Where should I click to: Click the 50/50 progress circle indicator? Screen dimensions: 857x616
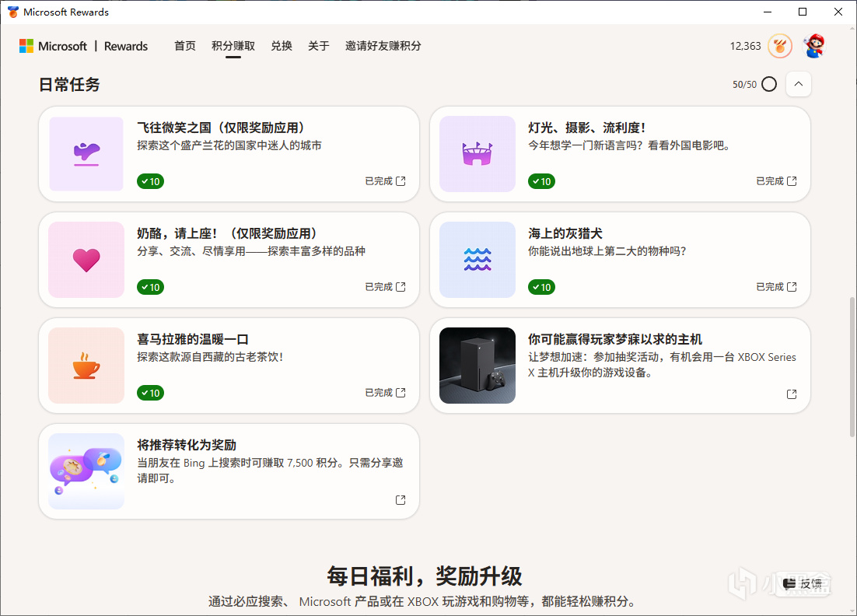click(769, 84)
